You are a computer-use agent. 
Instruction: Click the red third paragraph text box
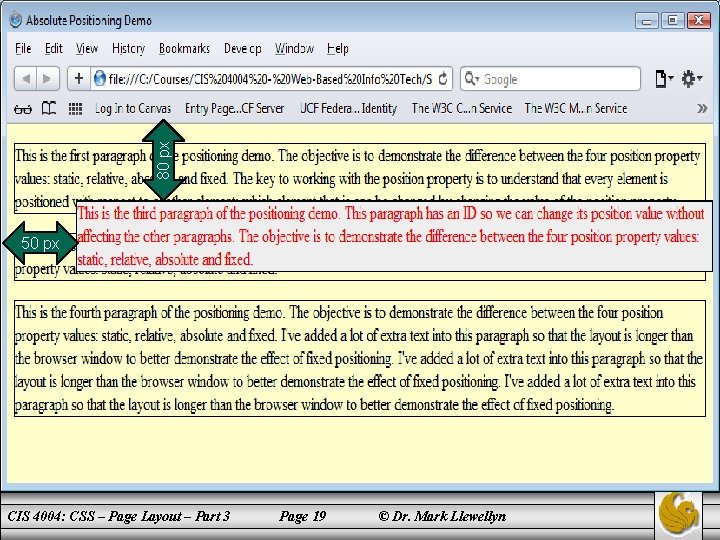click(394, 236)
